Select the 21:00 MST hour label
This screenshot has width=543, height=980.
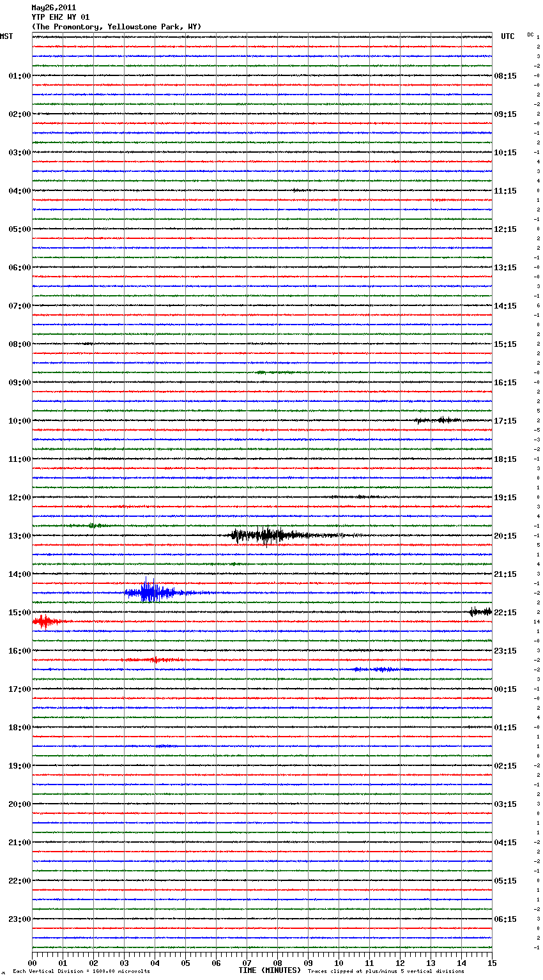(x=20, y=843)
